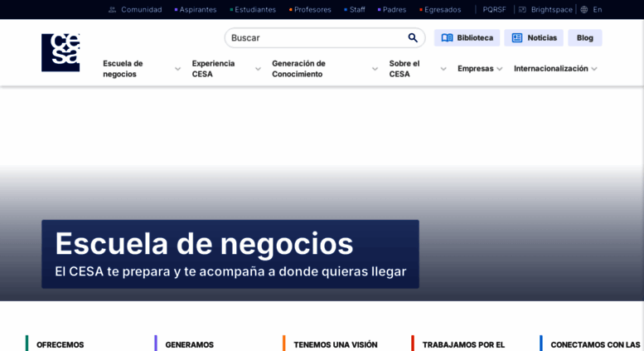The width and height of the screenshot is (644, 351).
Task: Open the Escuela de negocios menu
Action: 123,69
